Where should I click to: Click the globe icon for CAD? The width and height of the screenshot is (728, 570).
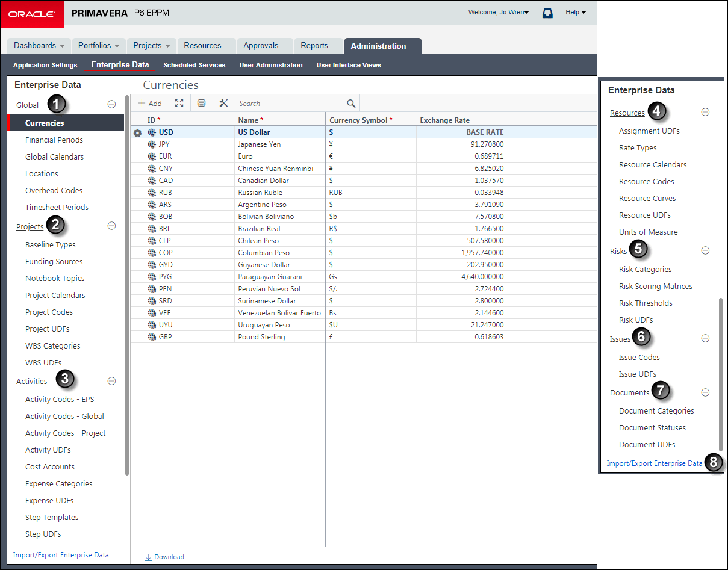[152, 181]
